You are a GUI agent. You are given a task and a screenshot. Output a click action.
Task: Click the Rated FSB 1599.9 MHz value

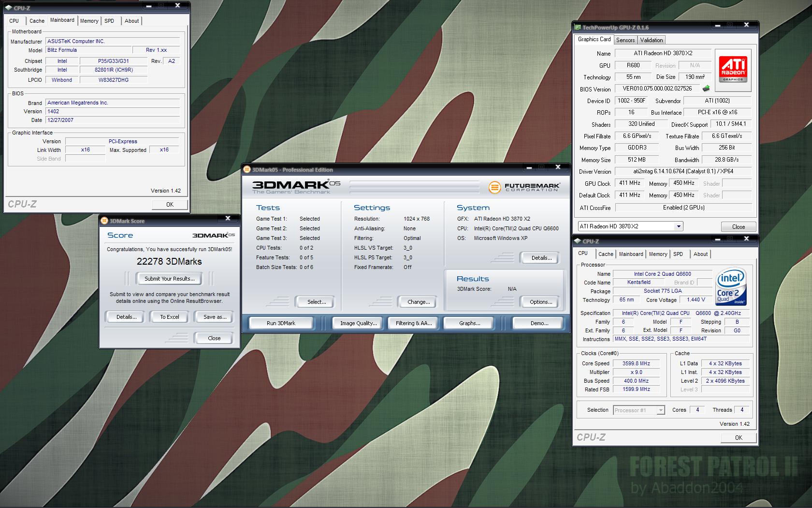(636, 389)
